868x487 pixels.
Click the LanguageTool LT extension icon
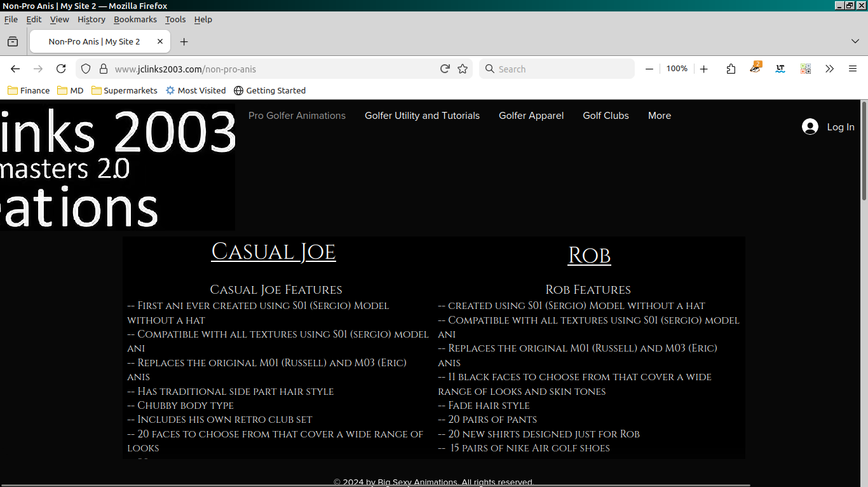click(x=780, y=69)
